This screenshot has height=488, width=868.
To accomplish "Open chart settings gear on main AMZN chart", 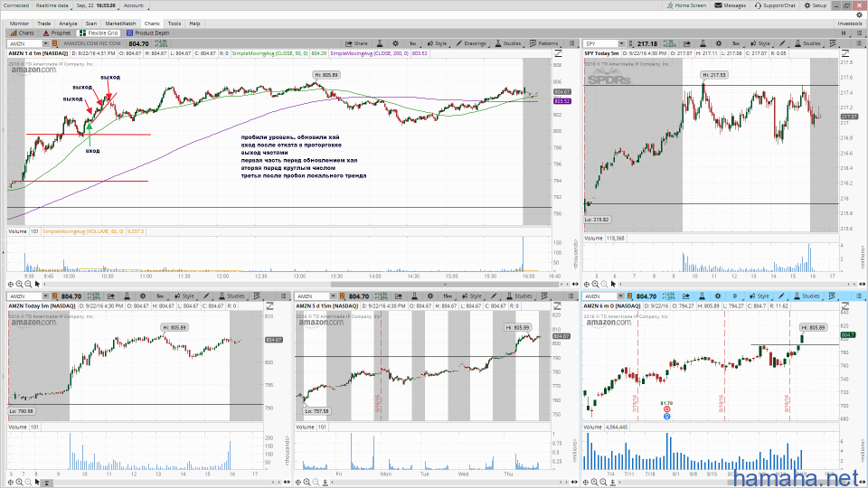I will click(x=395, y=43).
